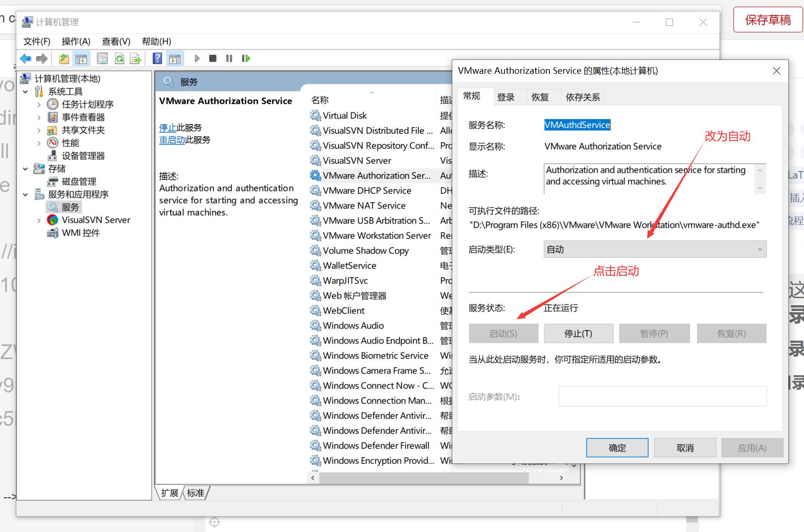Open the 帮助(H) menu

pyautogui.click(x=156, y=41)
